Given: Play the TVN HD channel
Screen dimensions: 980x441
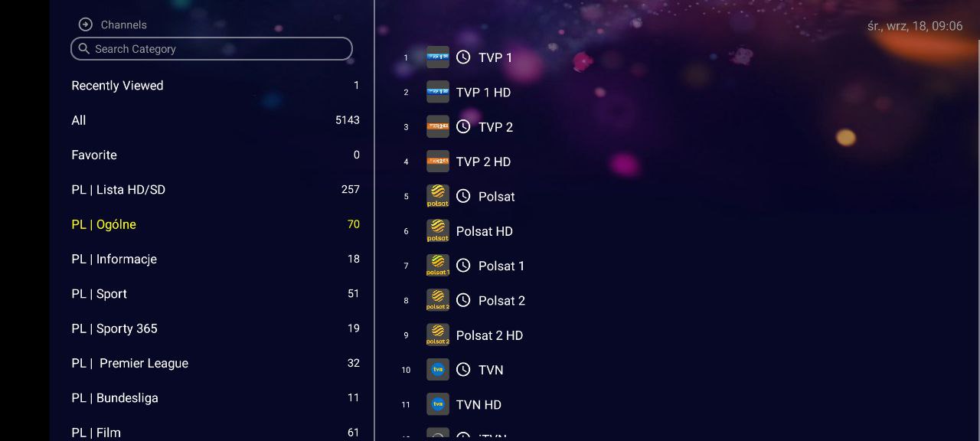Looking at the screenshot, I should 479,405.
